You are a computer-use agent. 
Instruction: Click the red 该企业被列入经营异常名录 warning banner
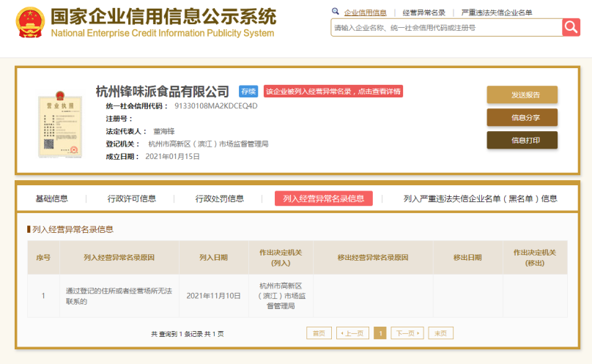[x=333, y=92]
